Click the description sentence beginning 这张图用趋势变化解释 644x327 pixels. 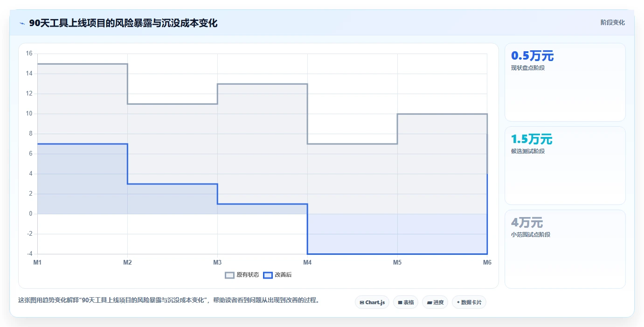pos(169,300)
